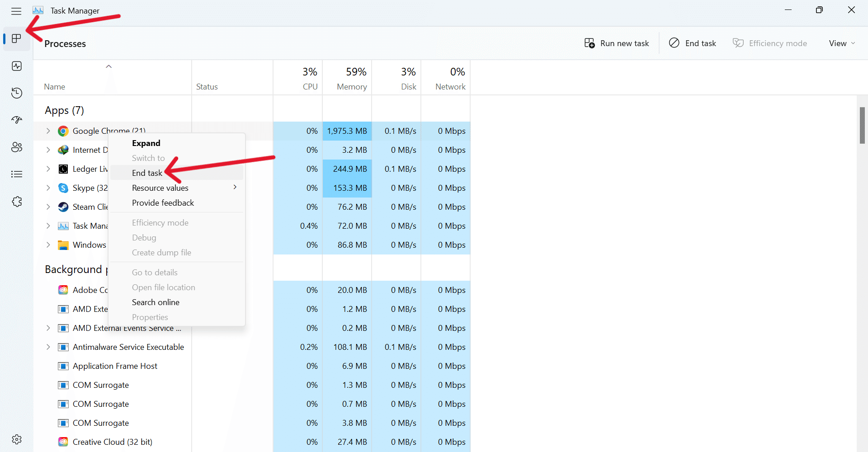The height and width of the screenshot is (452, 868).
Task: Click the vertical scrollbar thumb
Action: point(862,126)
